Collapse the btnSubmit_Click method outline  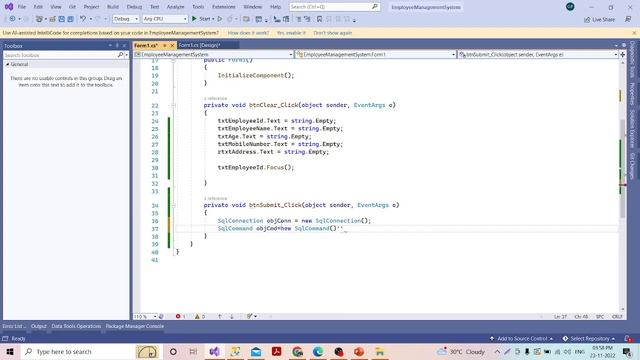(x=173, y=205)
